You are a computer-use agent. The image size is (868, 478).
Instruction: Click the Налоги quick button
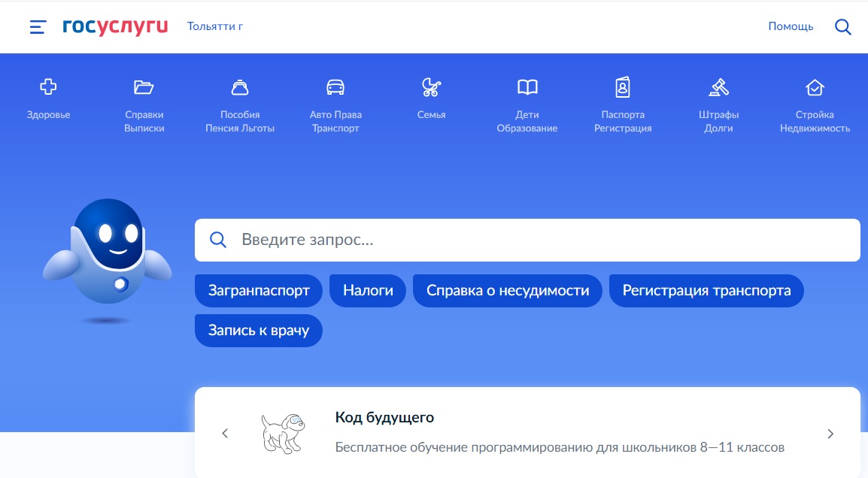pyautogui.click(x=368, y=290)
